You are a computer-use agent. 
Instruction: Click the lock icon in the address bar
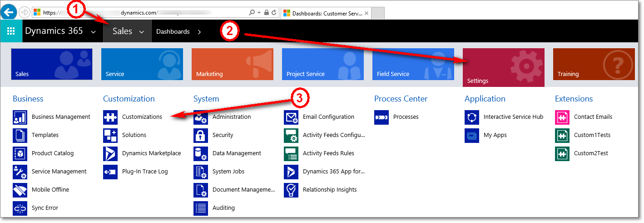point(267,12)
